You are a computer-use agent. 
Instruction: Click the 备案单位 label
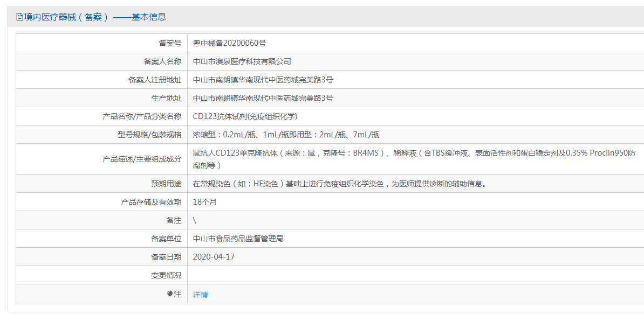(166, 239)
